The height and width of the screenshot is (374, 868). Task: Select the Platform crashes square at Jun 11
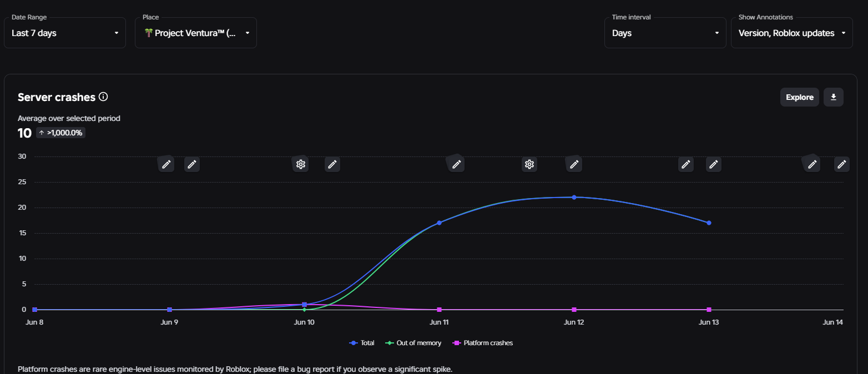point(439,310)
